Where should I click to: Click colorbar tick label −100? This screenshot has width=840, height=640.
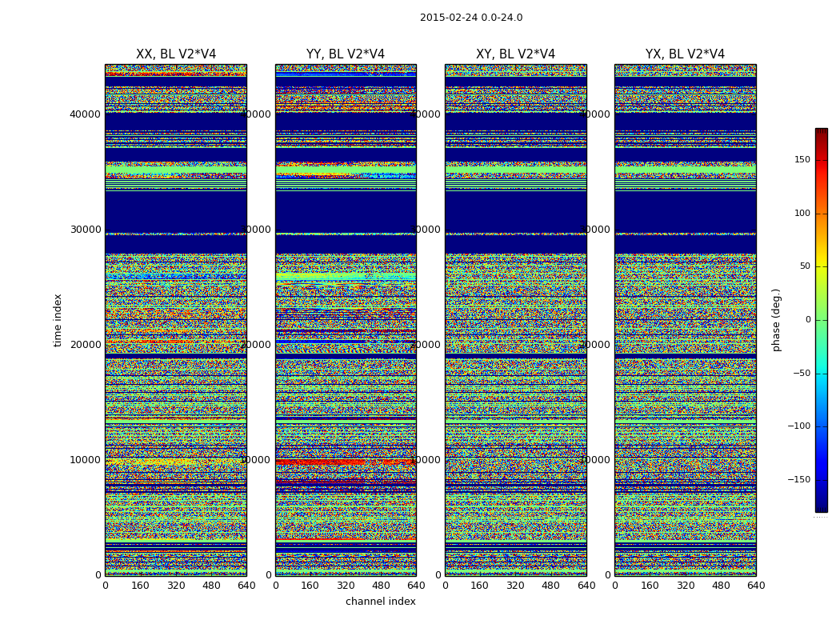(x=798, y=426)
